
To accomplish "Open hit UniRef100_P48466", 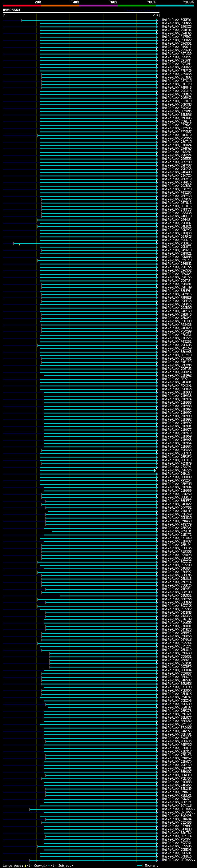I will (177, 785).
